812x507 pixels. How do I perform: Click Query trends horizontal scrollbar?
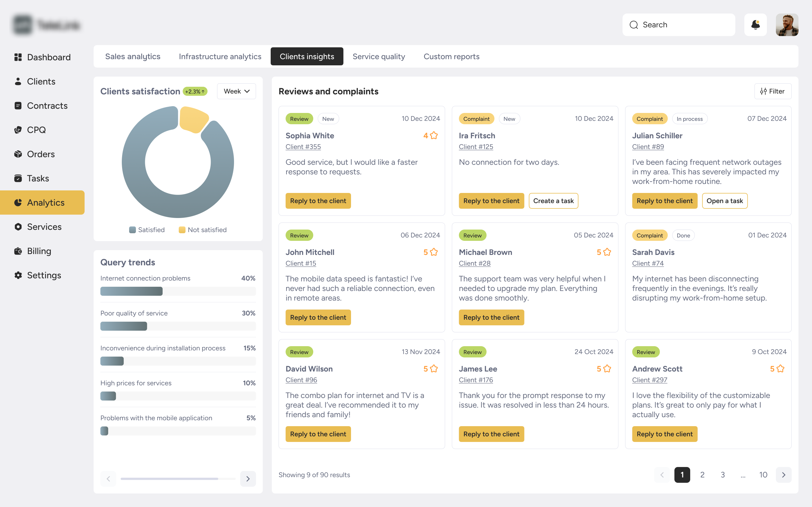click(169, 479)
